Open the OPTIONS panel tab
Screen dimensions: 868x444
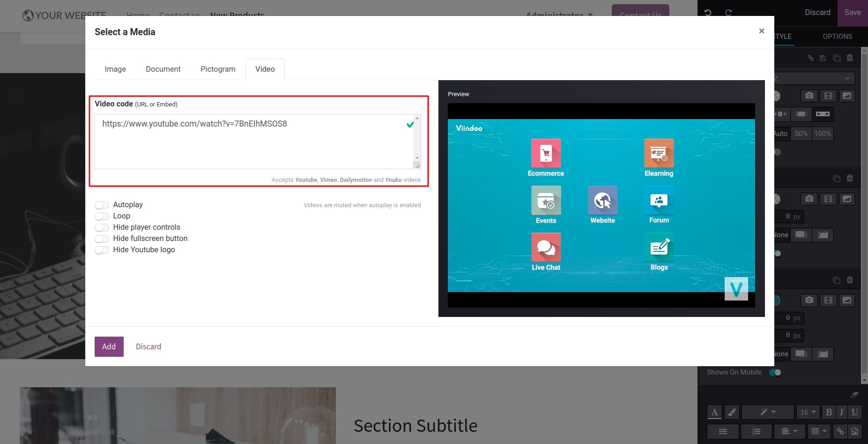[x=837, y=37]
